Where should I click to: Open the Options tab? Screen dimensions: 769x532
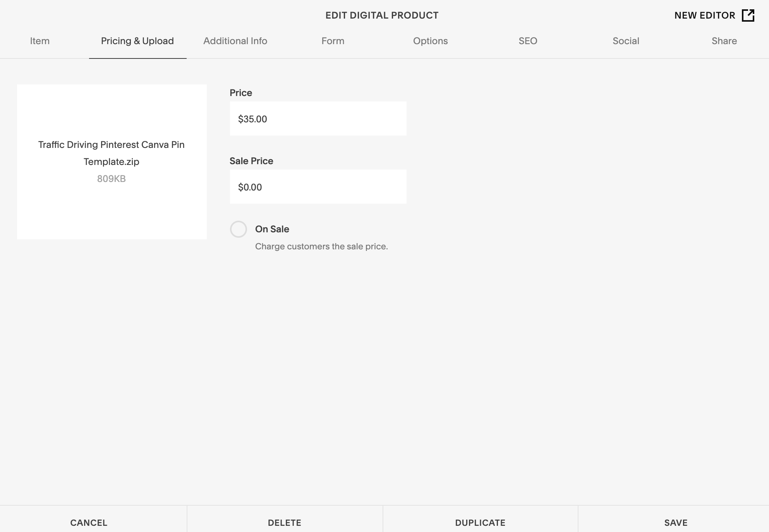[x=431, y=41]
